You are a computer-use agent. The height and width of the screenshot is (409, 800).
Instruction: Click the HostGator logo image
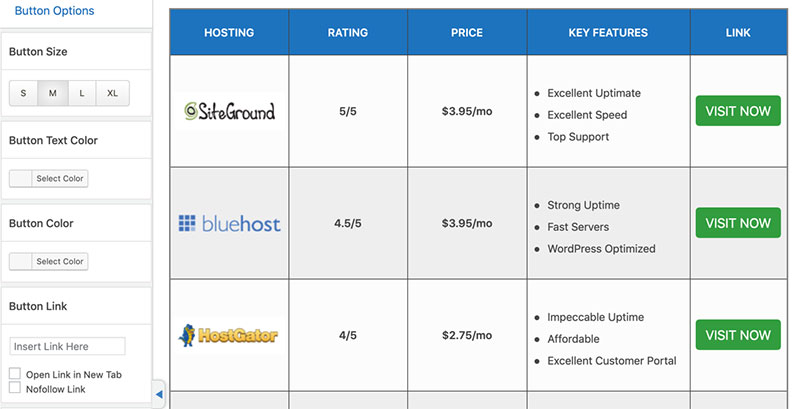229,335
